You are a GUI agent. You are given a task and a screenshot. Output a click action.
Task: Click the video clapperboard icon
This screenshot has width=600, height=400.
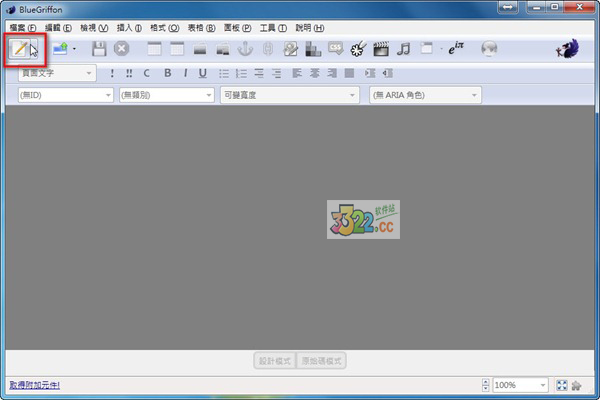[381, 48]
